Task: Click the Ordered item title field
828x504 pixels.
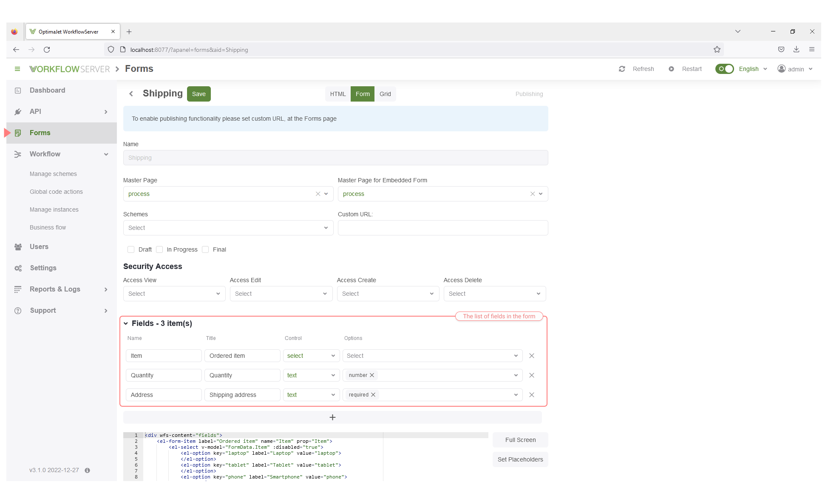Action: (x=242, y=356)
